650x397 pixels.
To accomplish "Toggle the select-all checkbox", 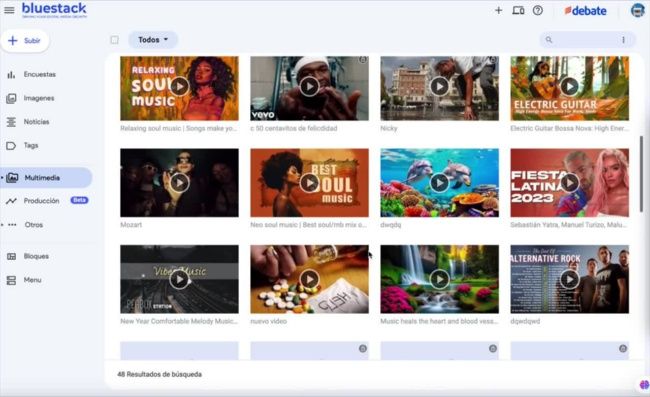I will (x=114, y=40).
